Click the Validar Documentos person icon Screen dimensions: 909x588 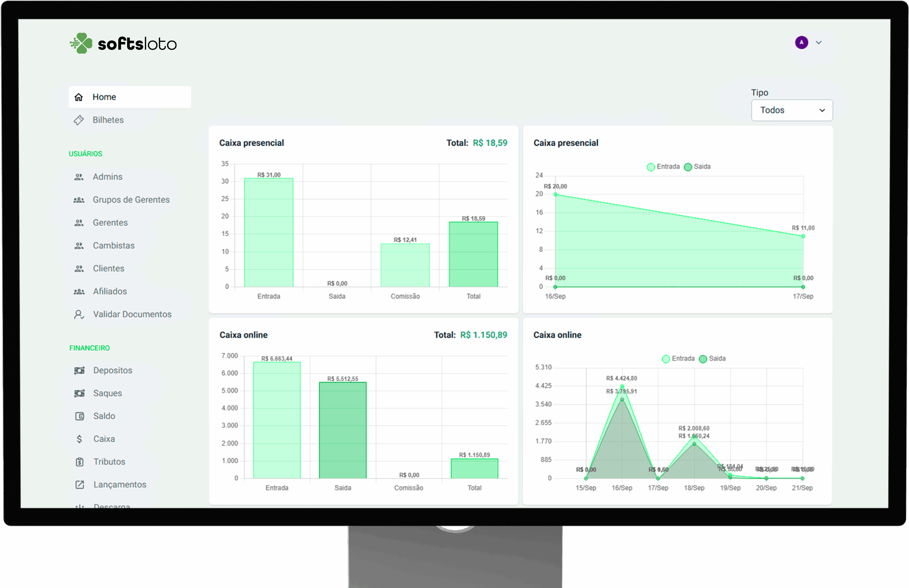tap(79, 314)
